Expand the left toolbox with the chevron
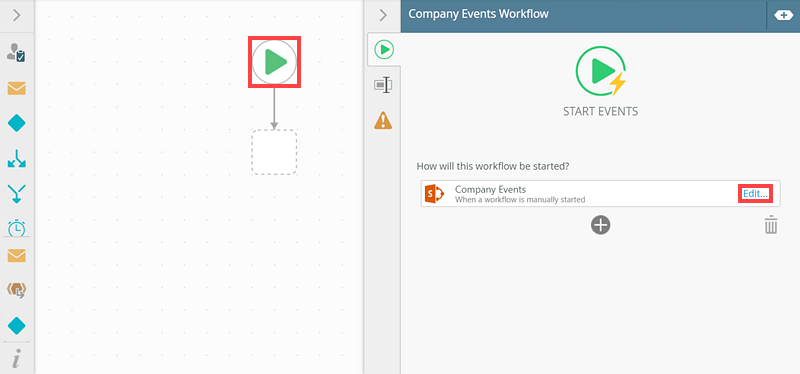This screenshot has width=800, height=374. click(x=16, y=15)
